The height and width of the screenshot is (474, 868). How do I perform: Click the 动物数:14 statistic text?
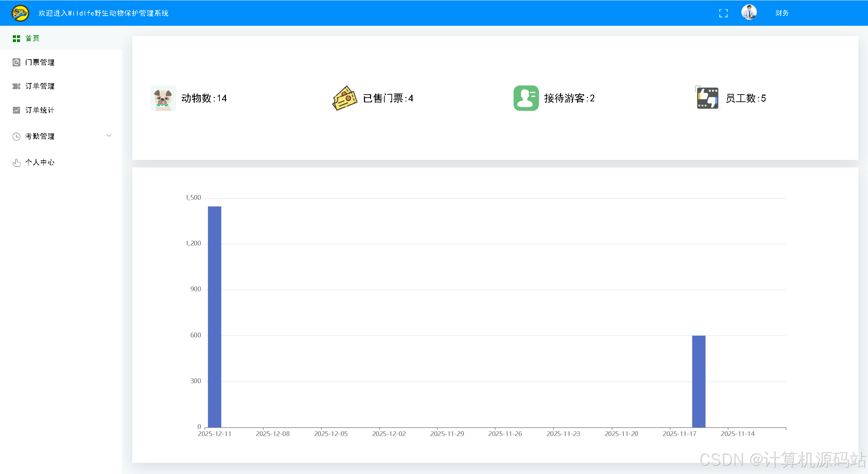click(x=204, y=98)
